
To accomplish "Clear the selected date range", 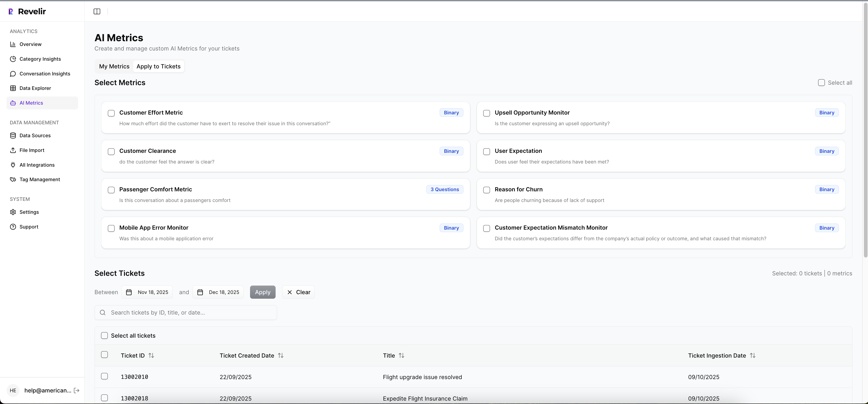I will (x=298, y=292).
